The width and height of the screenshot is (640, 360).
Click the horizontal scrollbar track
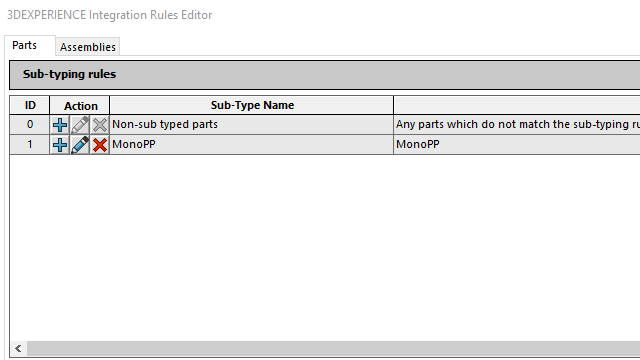(333, 348)
